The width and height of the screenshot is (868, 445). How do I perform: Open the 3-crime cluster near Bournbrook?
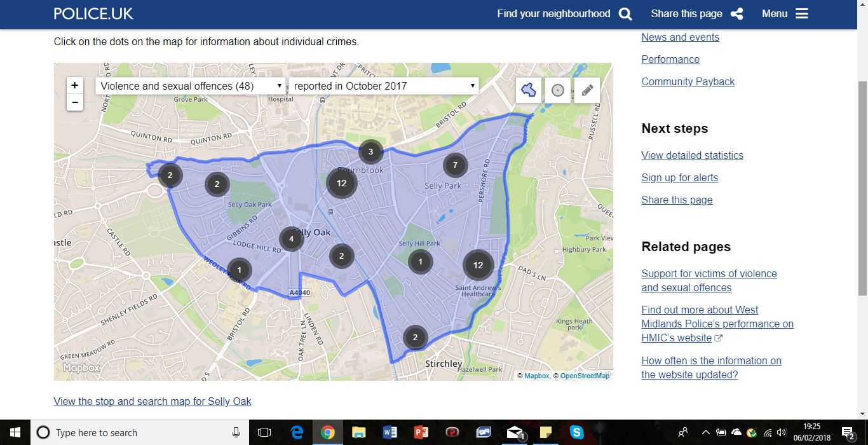(x=370, y=152)
